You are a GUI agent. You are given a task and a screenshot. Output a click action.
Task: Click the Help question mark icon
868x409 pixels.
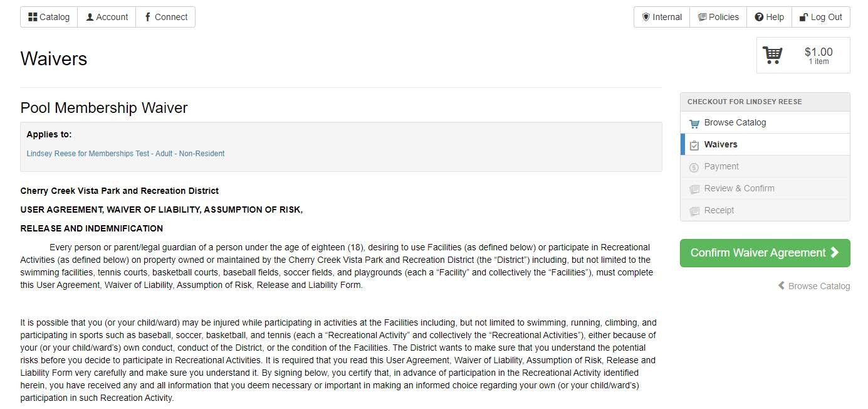click(x=759, y=17)
